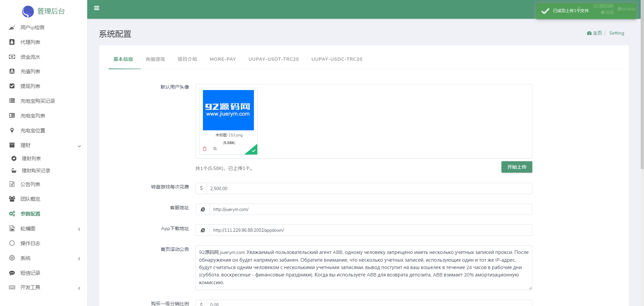Click 开发工具 keyboard icon
This screenshot has width=644, height=306.
[12, 288]
